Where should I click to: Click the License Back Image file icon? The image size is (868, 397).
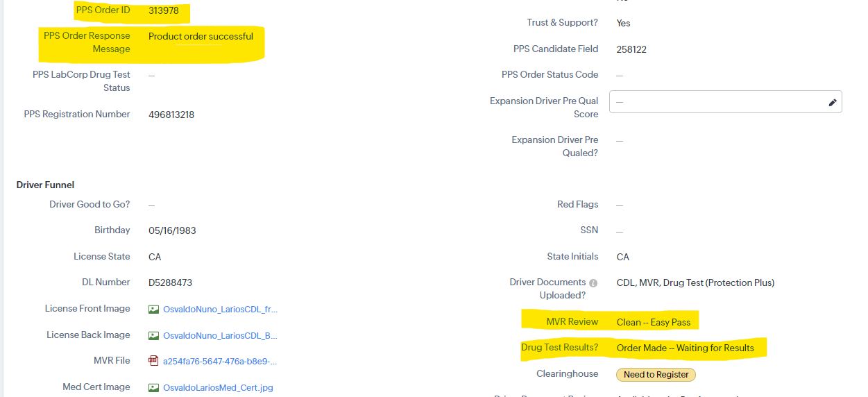click(154, 336)
